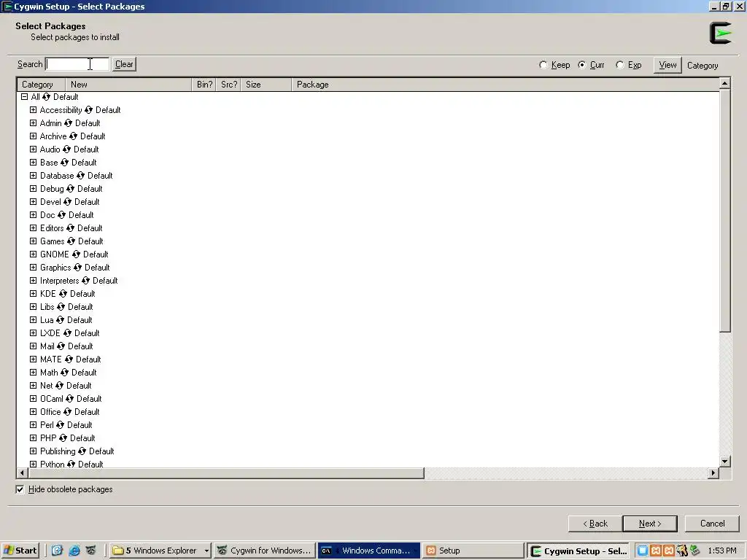Click the New column header
Image resolution: width=747 pixels, height=560 pixels.
click(x=128, y=85)
